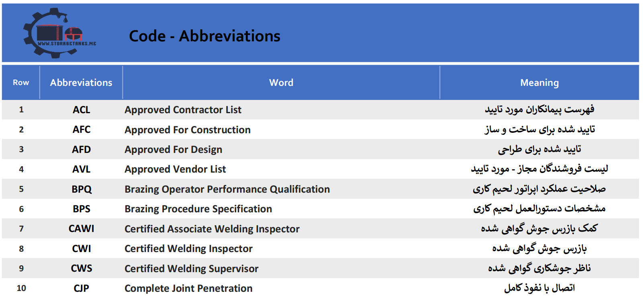Image resolution: width=644 pixels, height=297 pixels.
Task: Click the Meaning column header
Action: pyautogui.click(x=539, y=83)
